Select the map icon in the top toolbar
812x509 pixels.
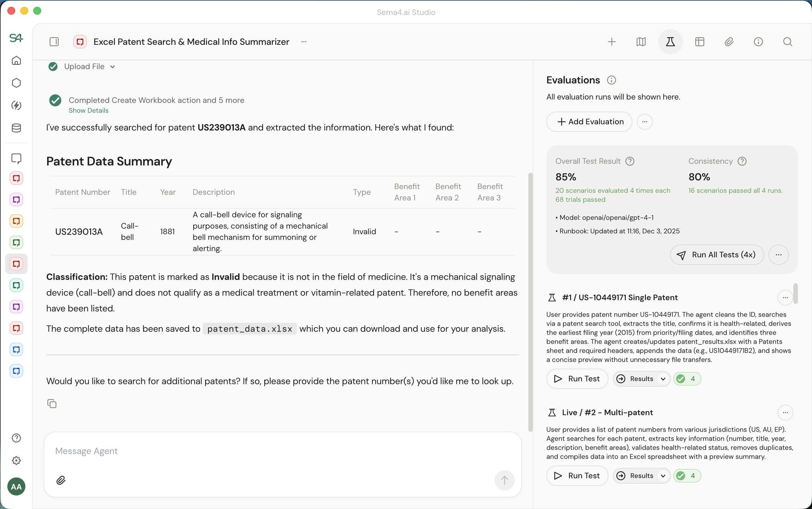tap(641, 41)
